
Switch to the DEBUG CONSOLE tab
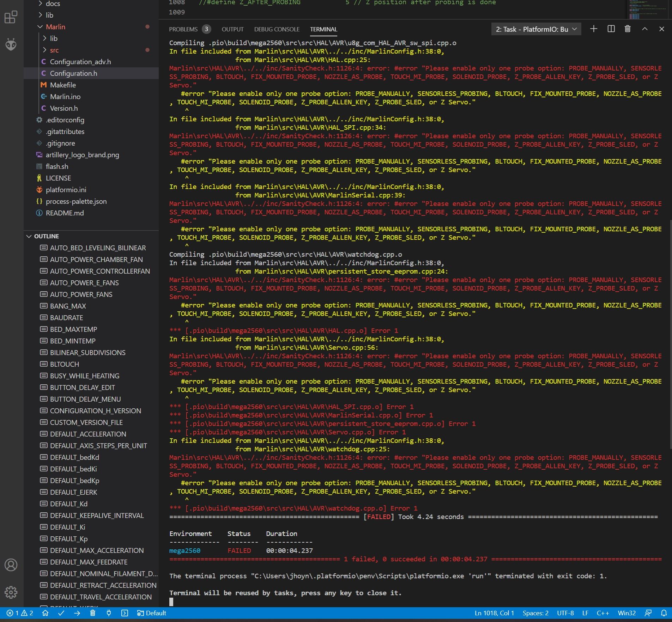tap(277, 29)
